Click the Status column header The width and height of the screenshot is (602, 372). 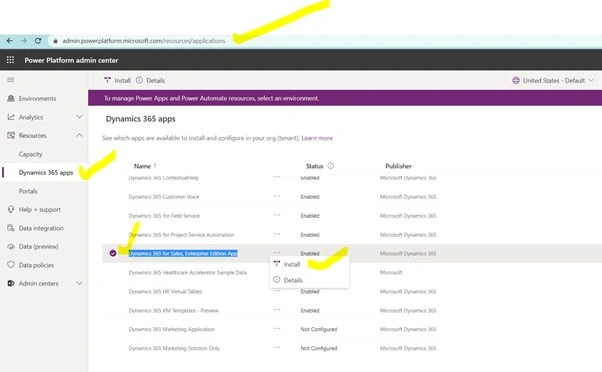(314, 166)
